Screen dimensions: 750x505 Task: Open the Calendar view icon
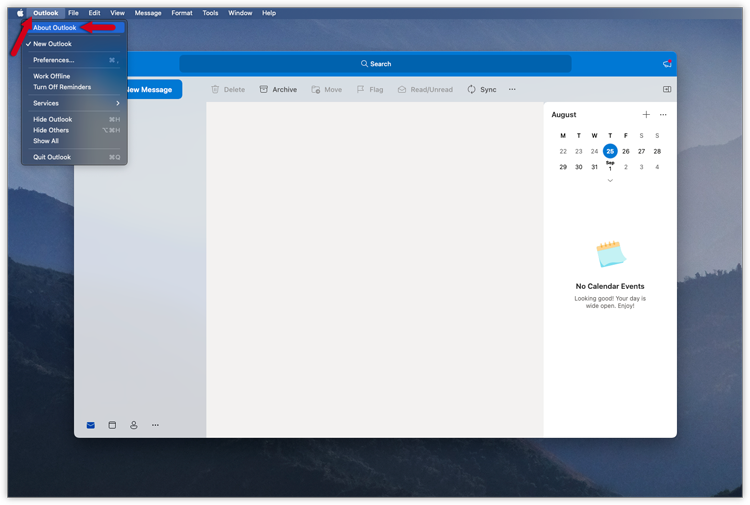[112, 425]
